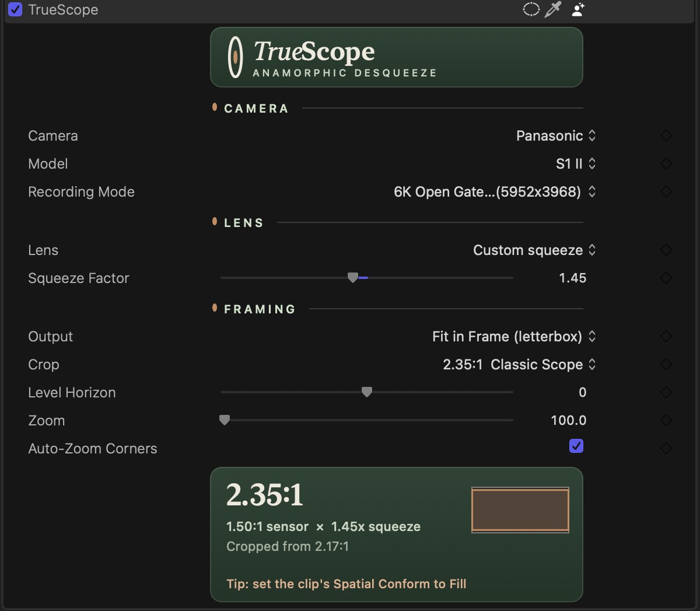Click the FRAMING section heading
Viewport: 700px width, 611px height.
pyautogui.click(x=260, y=309)
